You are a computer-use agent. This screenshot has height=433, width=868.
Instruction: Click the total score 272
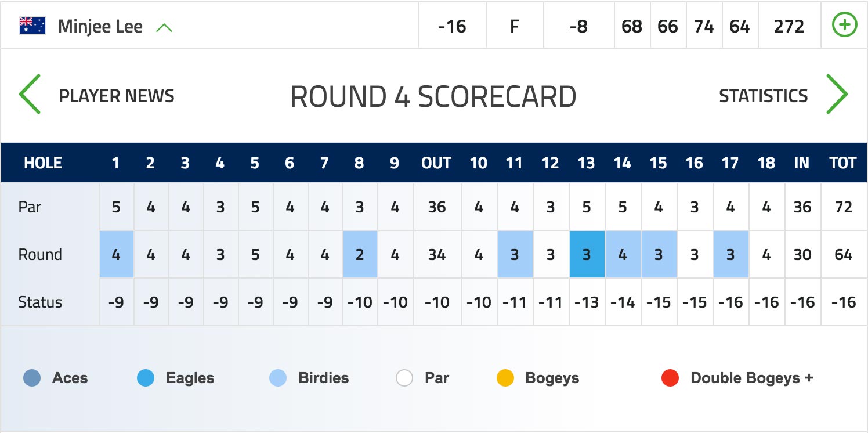tap(789, 27)
